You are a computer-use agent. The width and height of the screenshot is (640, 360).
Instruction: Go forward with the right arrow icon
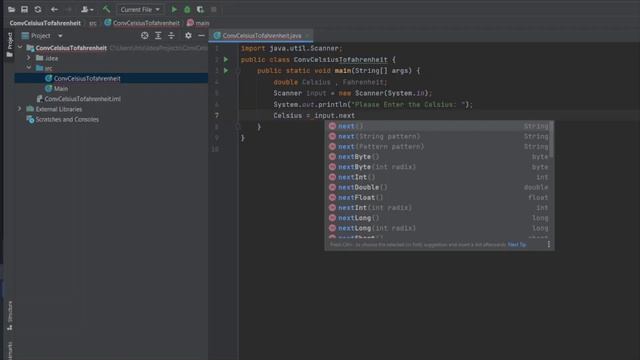coord(68,9)
